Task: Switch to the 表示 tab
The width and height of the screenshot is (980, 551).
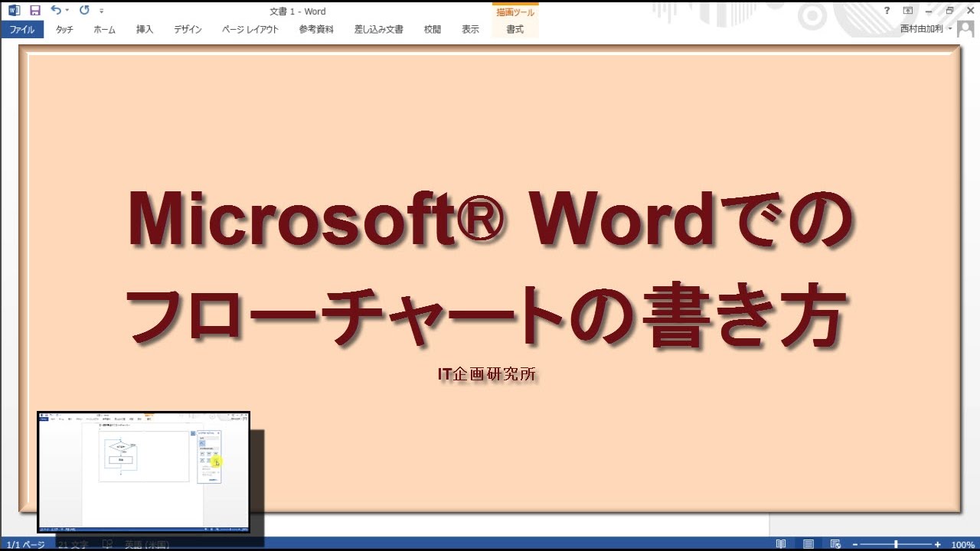Action: pyautogui.click(x=470, y=30)
